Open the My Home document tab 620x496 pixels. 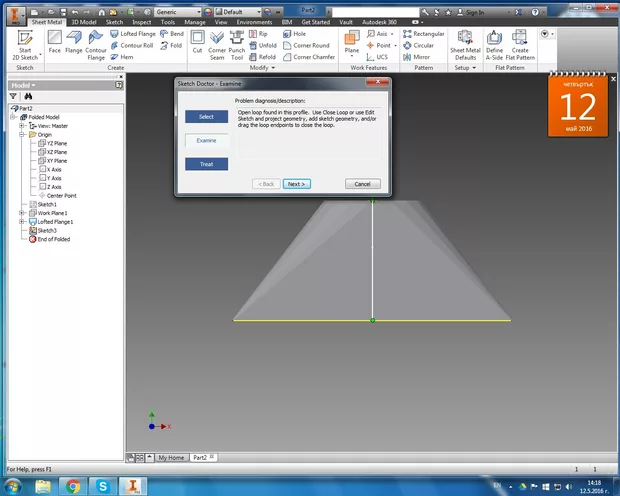pos(171,457)
